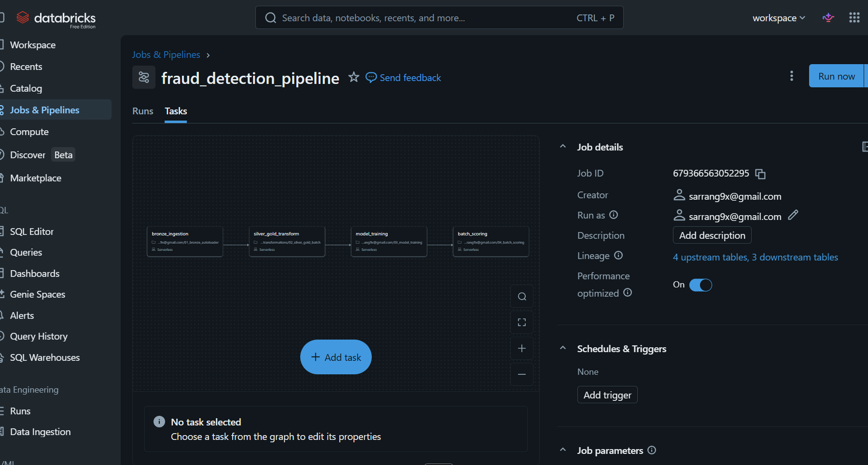Click the Send feedback link
868x465 pixels.
410,78
